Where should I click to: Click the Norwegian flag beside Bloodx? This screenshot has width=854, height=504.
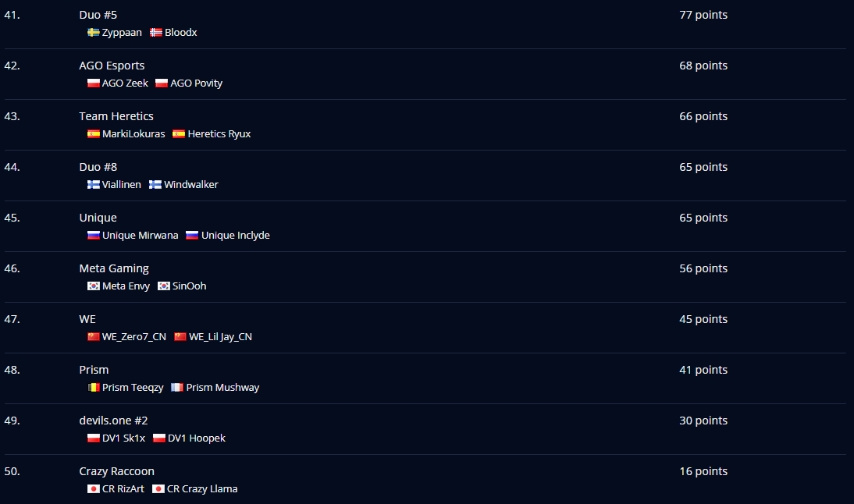pyautogui.click(x=156, y=32)
